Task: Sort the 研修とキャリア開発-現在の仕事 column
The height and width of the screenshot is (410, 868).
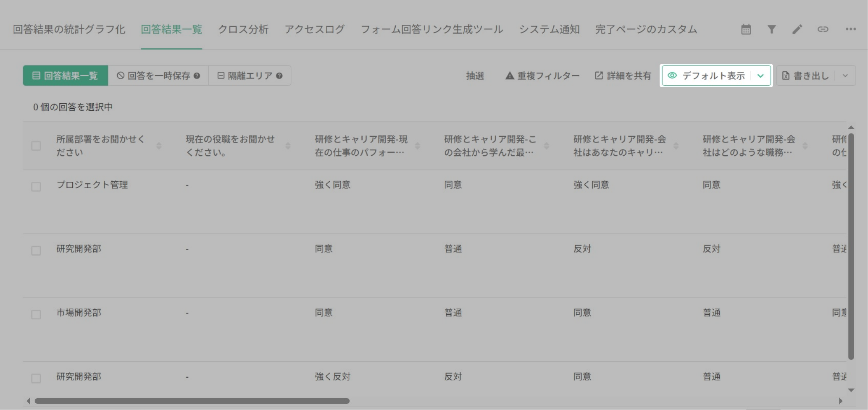Action: (x=417, y=146)
